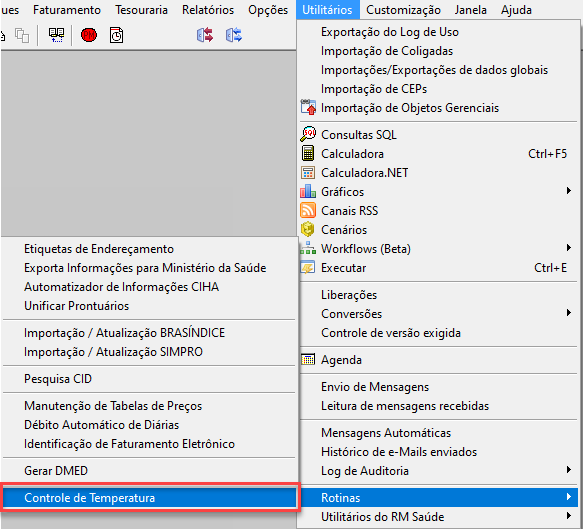Select Etiquetas de Endereçamento

pos(149,249)
